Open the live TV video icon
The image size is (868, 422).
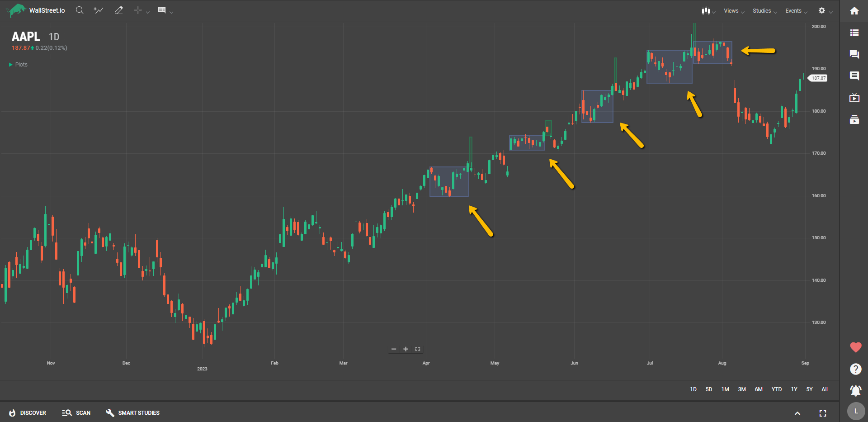point(854,98)
